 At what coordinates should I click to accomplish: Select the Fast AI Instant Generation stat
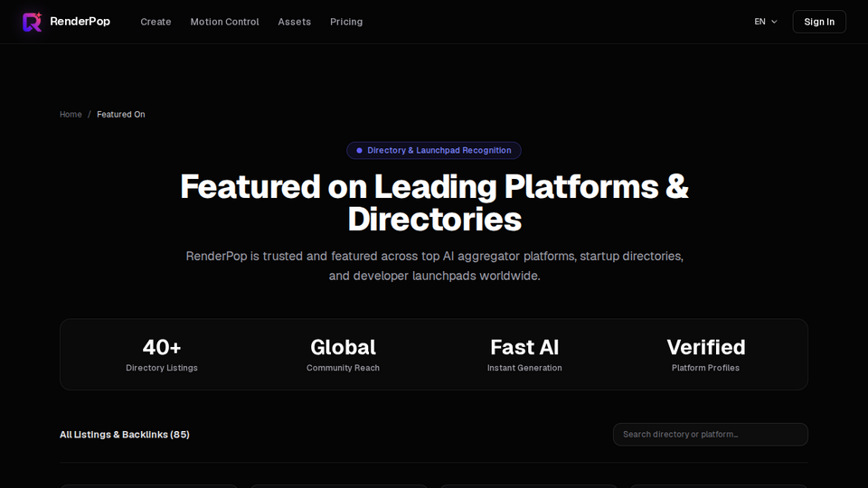pos(524,354)
